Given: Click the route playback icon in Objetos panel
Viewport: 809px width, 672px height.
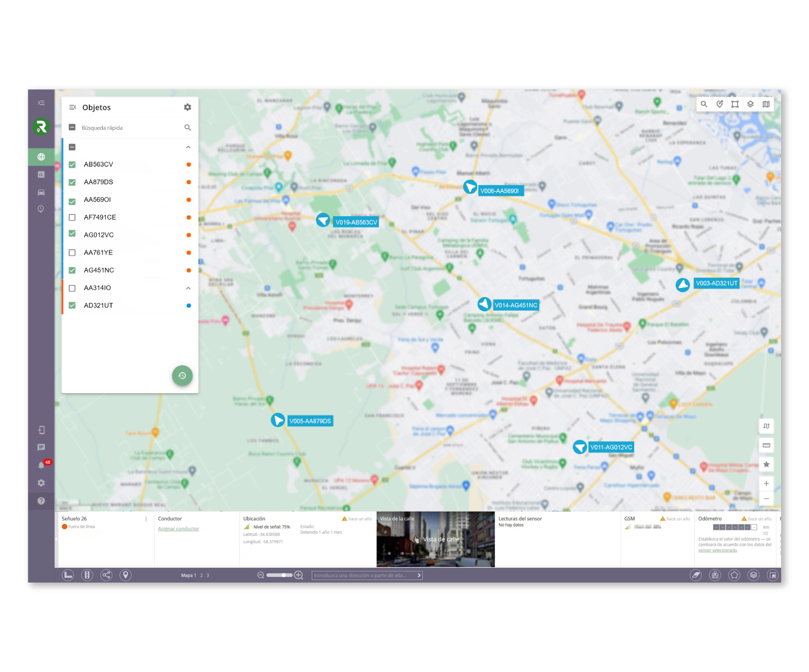Looking at the screenshot, I should 182,376.
